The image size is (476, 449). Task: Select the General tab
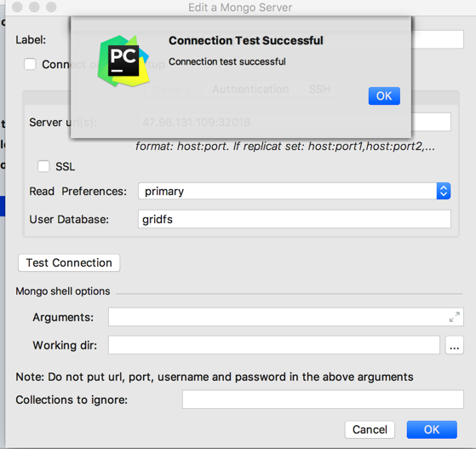click(172, 89)
